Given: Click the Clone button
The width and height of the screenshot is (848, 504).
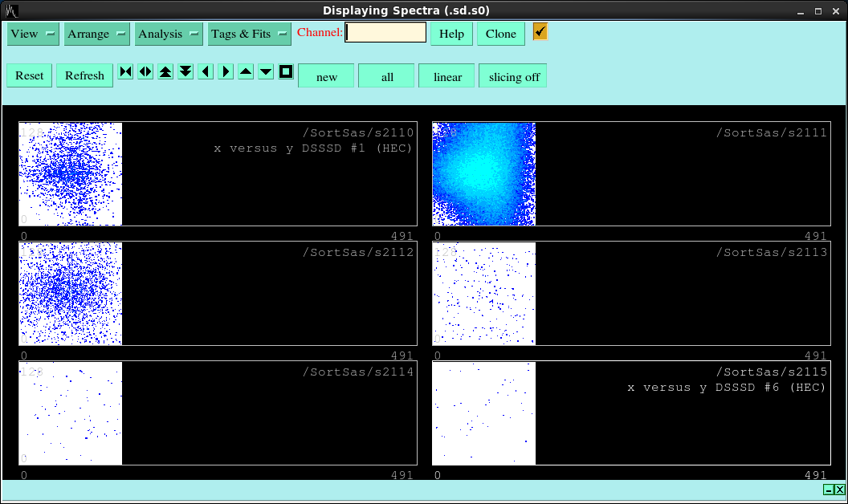Looking at the screenshot, I should click(x=501, y=34).
